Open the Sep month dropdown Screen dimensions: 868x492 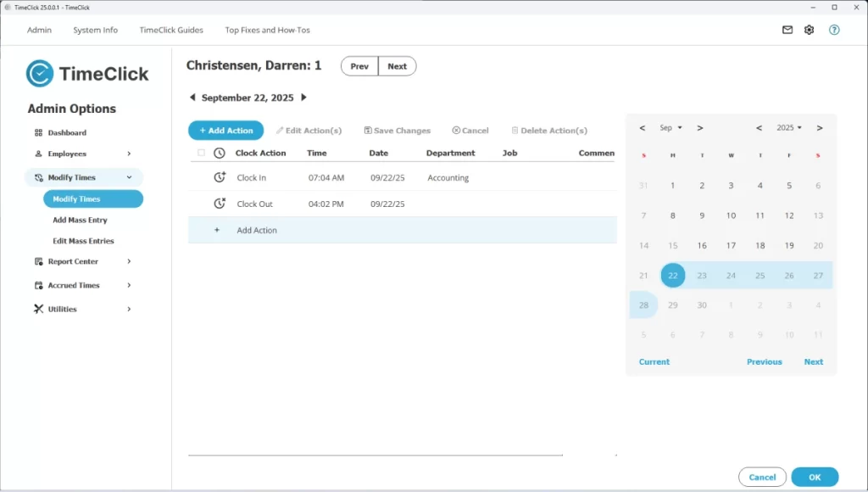(x=670, y=128)
